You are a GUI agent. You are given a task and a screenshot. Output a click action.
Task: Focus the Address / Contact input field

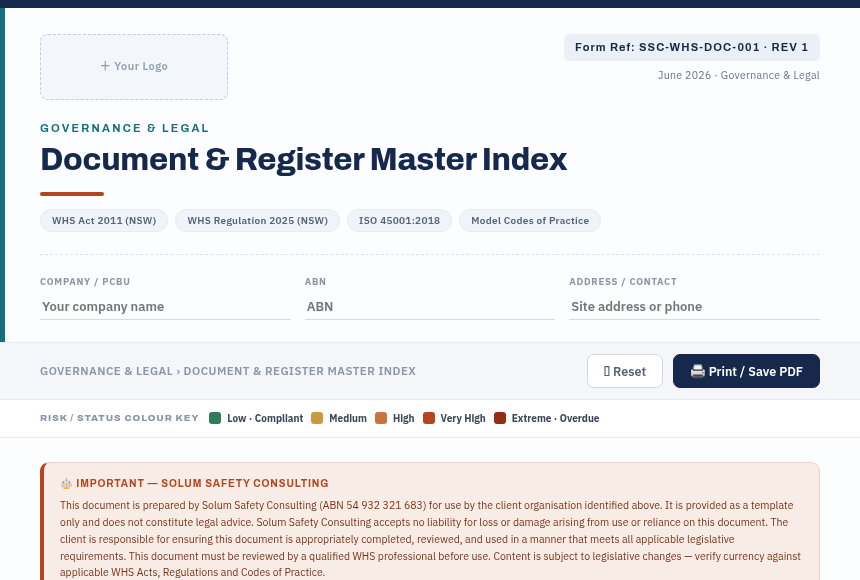click(x=694, y=307)
